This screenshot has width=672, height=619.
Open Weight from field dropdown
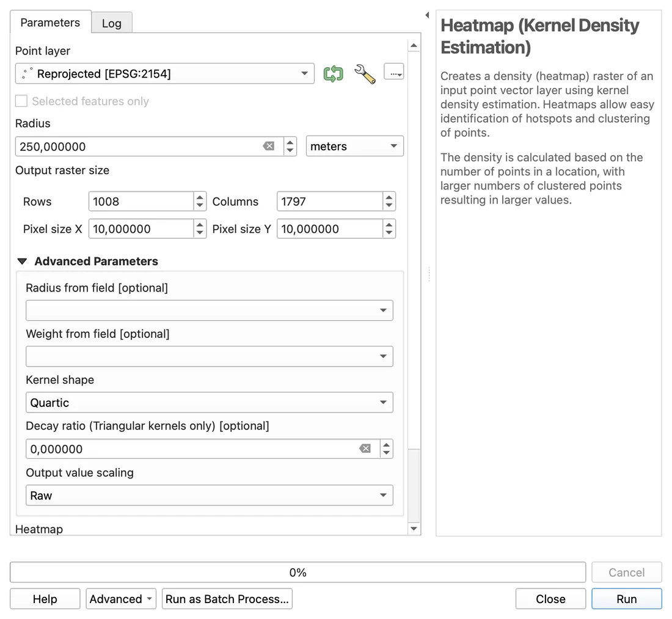coord(209,356)
